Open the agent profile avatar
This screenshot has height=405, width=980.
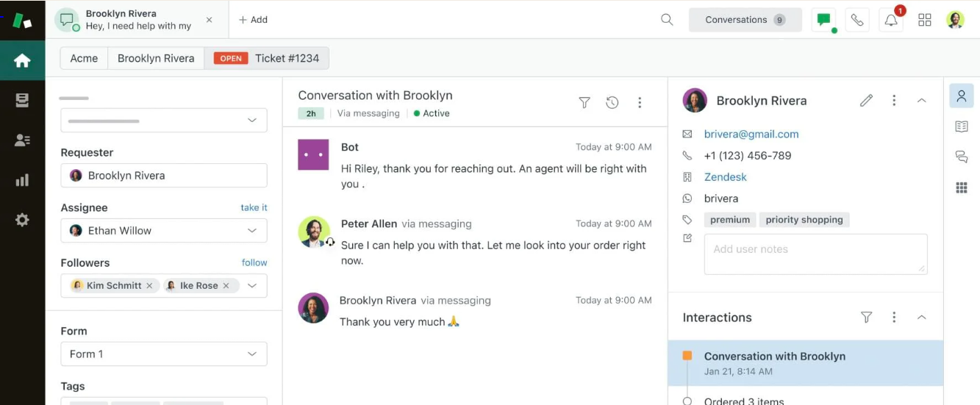point(955,20)
